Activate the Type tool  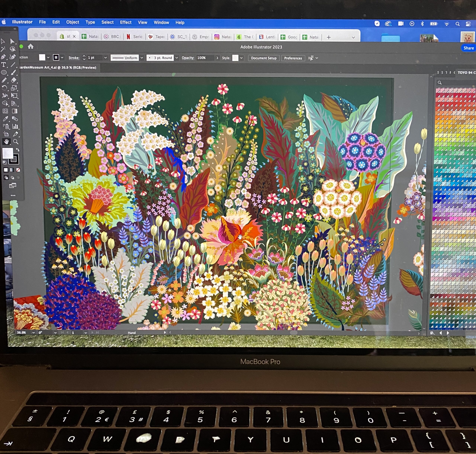(4, 65)
